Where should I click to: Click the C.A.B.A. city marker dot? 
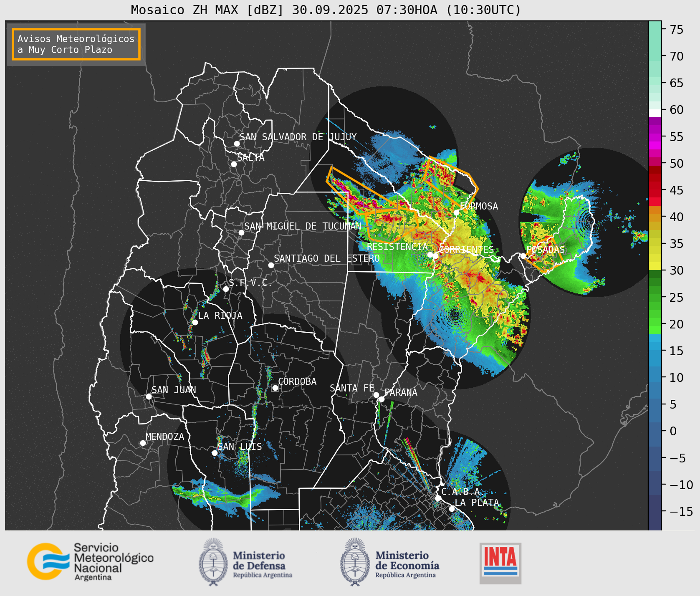[438, 498]
